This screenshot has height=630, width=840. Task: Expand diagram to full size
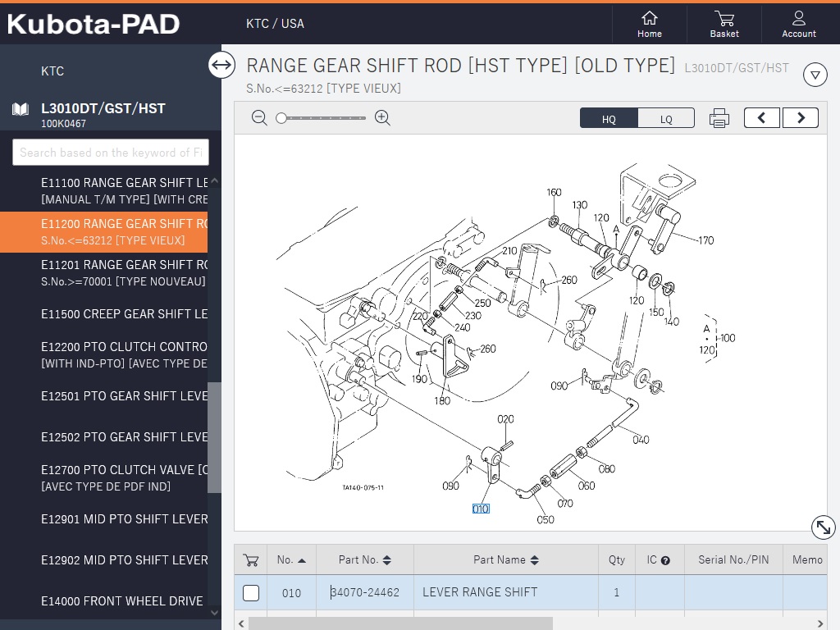coord(824,527)
